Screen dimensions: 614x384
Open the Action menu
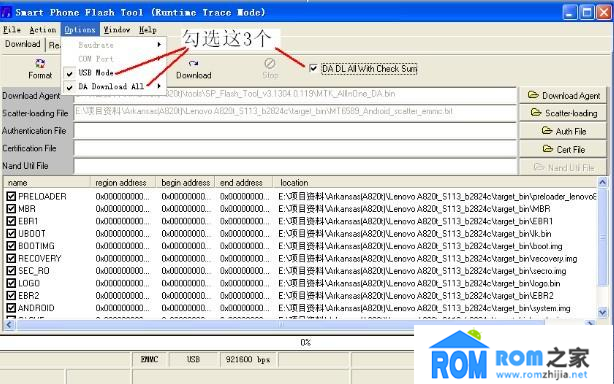click(43, 30)
